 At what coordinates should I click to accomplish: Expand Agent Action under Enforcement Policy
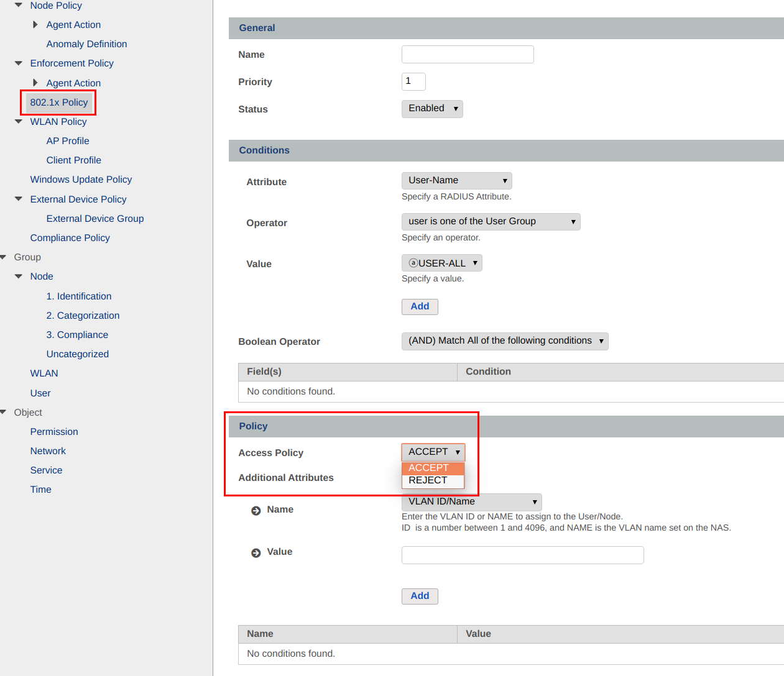35,83
